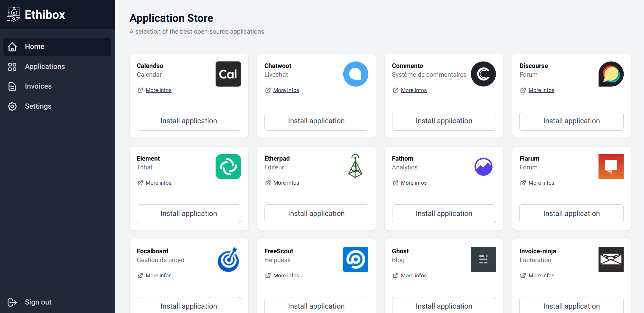Open More infos link for Flarum
Viewport: 644px width, 313px height.
541,183
